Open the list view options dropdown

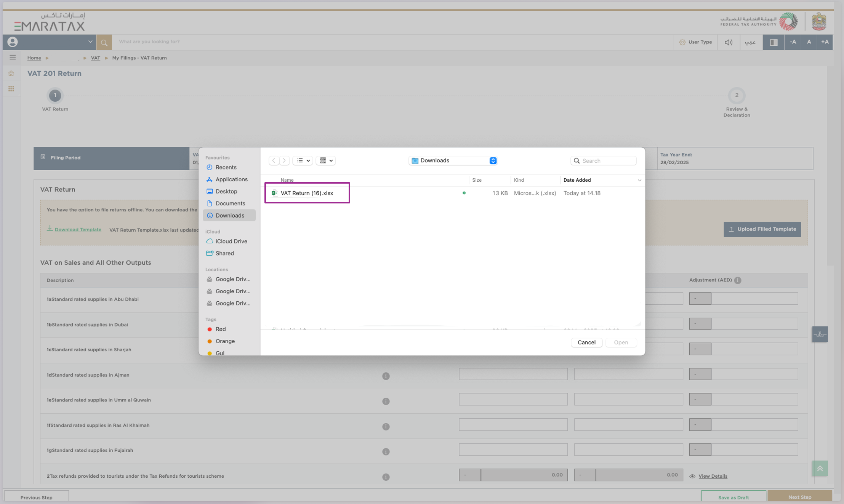[303, 160]
